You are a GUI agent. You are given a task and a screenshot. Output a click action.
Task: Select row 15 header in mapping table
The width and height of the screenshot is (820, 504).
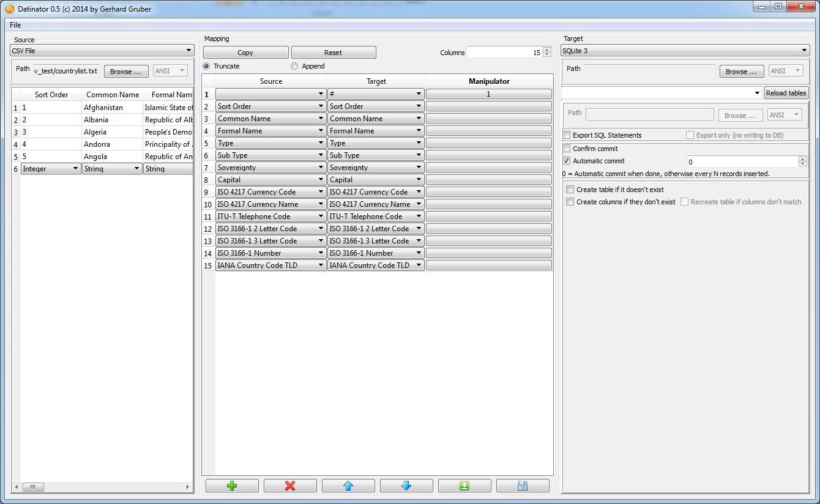tap(208, 265)
